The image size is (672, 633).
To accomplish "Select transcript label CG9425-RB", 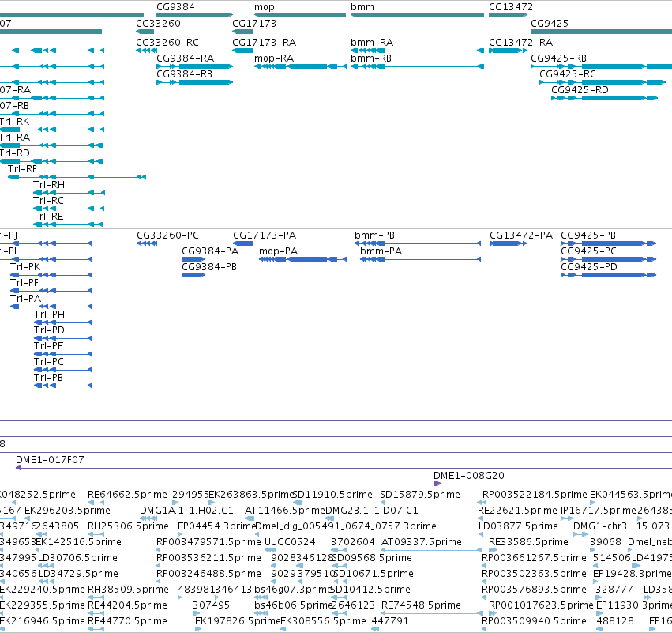I will tap(558, 58).
